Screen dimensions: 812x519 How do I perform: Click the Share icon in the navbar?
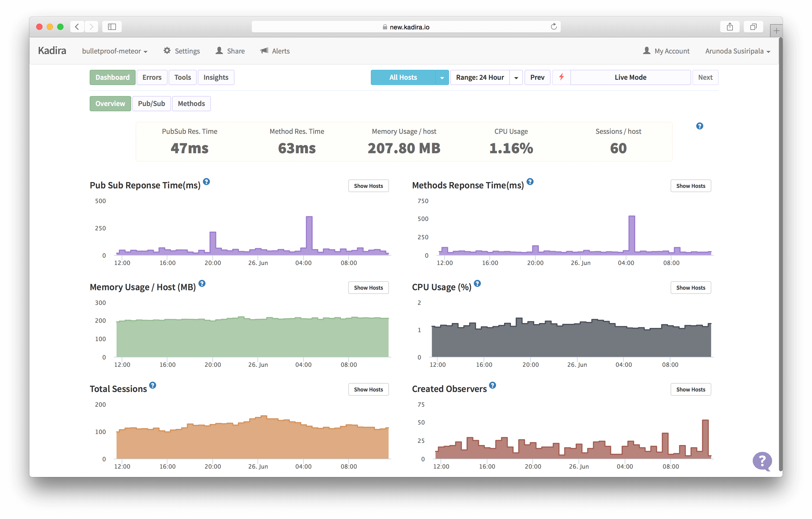click(x=219, y=50)
